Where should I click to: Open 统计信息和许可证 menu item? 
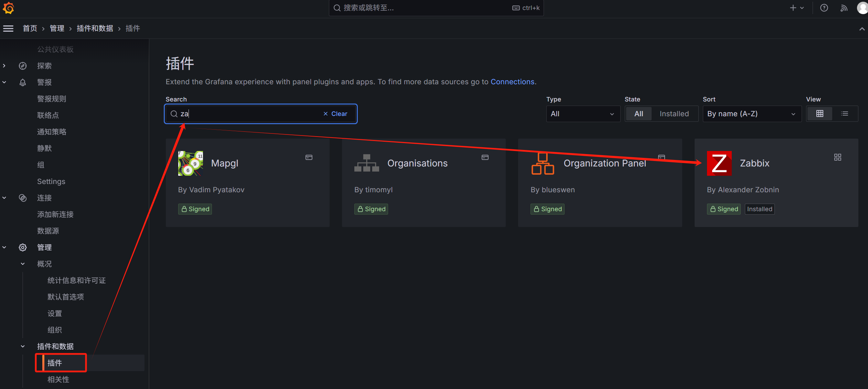click(x=76, y=280)
